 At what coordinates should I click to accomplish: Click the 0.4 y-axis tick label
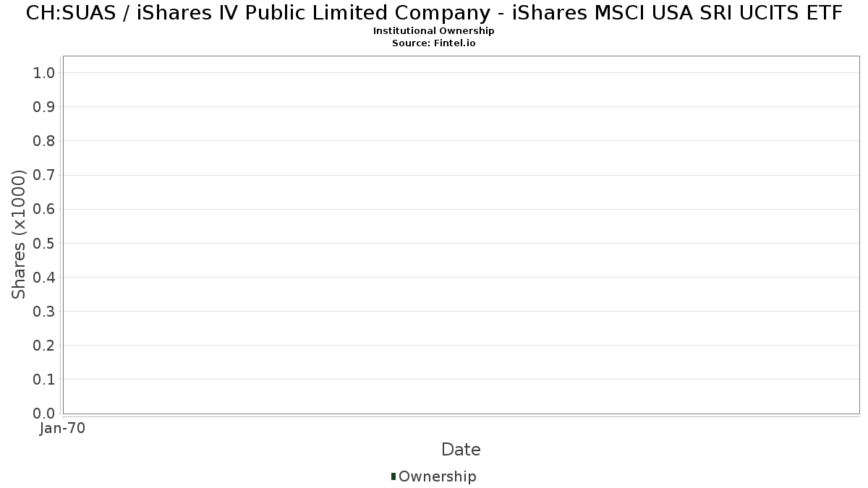pos(44,277)
